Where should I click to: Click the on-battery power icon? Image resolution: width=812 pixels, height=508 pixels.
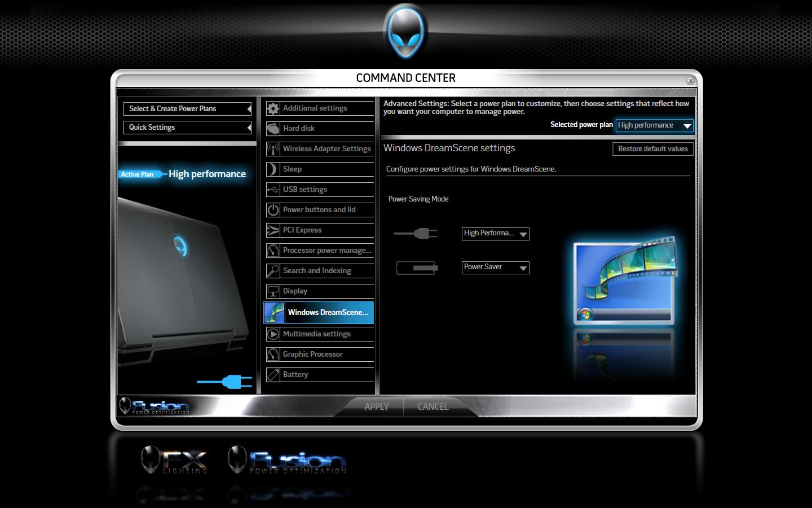(417, 268)
